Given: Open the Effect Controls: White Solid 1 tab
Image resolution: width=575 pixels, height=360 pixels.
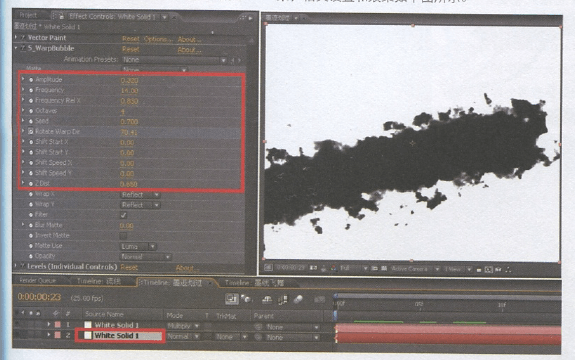Looking at the screenshot, I should [x=112, y=16].
